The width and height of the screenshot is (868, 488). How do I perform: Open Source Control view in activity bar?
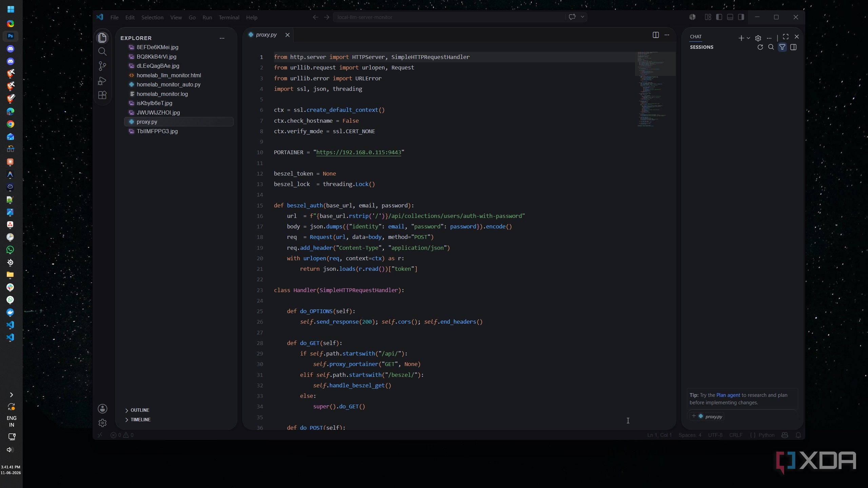[102, 66]
